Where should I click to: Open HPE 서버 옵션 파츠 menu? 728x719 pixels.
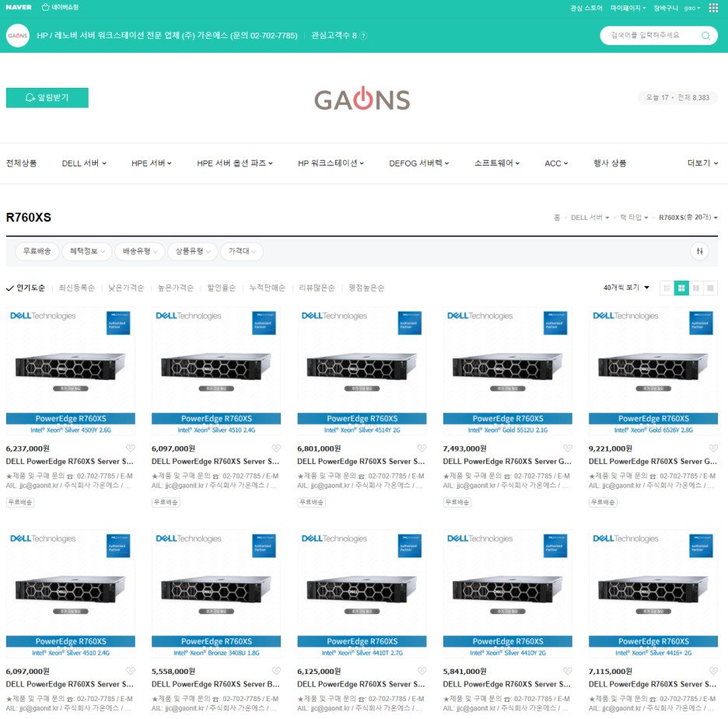click(235, 163)
